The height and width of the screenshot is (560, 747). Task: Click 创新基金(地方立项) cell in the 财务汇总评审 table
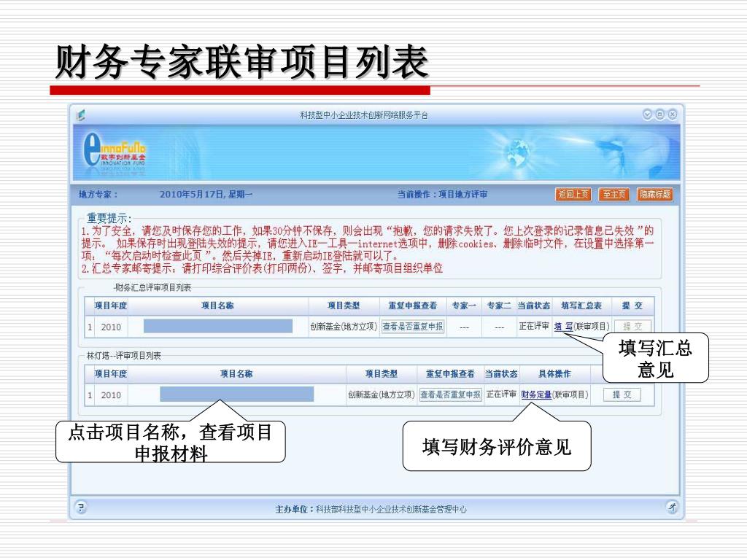click(344, 327)
